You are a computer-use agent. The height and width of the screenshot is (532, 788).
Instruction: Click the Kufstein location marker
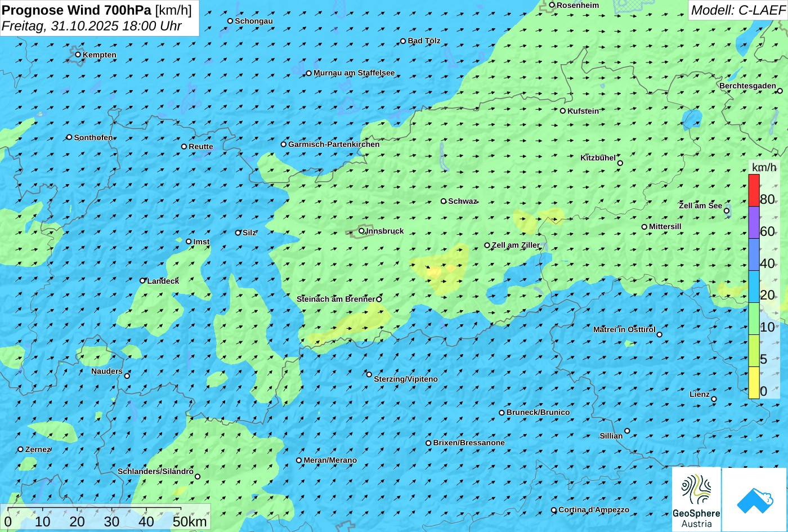point(563,111)
